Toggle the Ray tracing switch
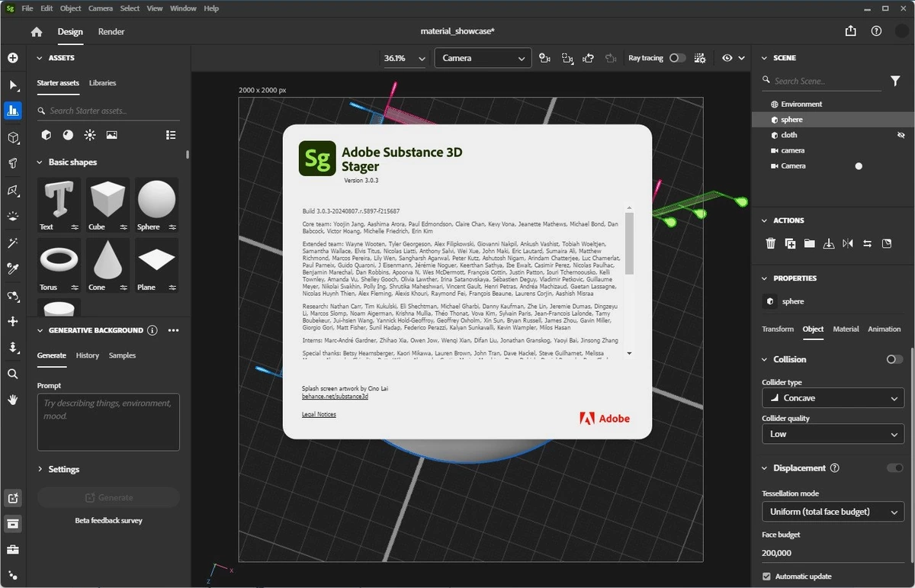Image resolution: width=915 pixels, height=588 pixels. 677,58
